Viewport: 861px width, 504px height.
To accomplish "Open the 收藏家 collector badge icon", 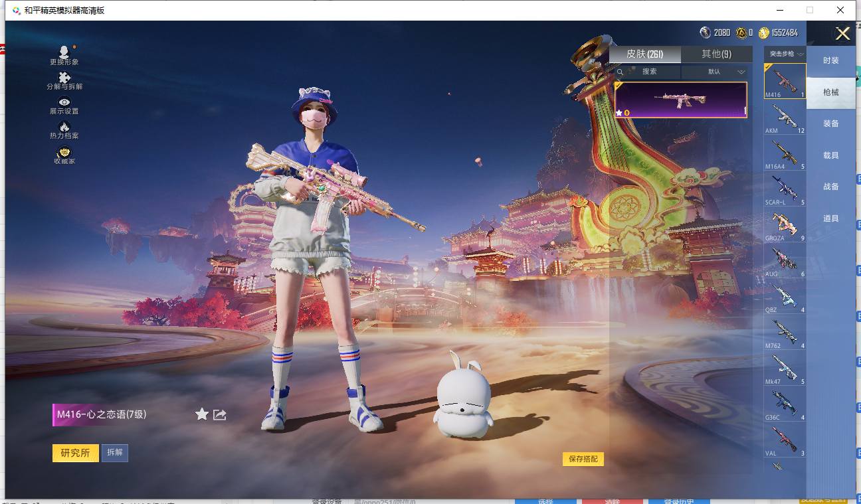I will [64, 152].
